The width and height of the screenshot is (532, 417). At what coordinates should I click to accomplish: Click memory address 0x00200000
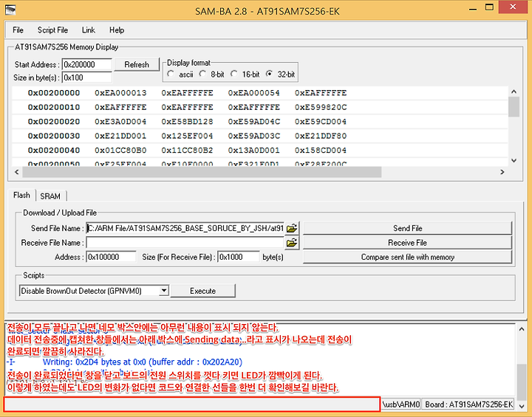54,93
